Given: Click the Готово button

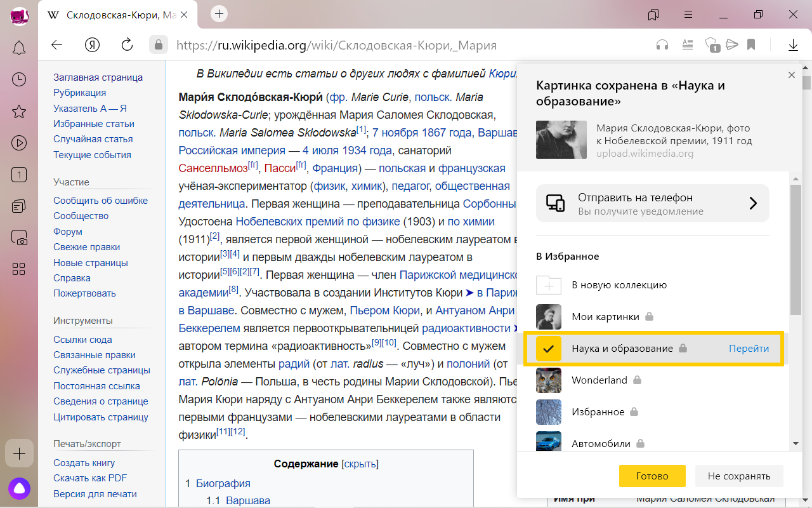Looking at the screenshot, I should 652,476.
